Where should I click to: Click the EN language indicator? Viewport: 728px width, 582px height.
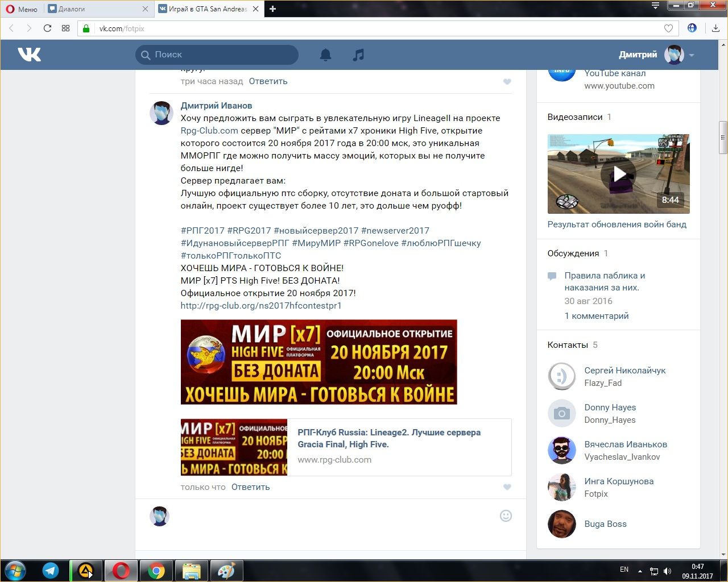coord(624,569)
